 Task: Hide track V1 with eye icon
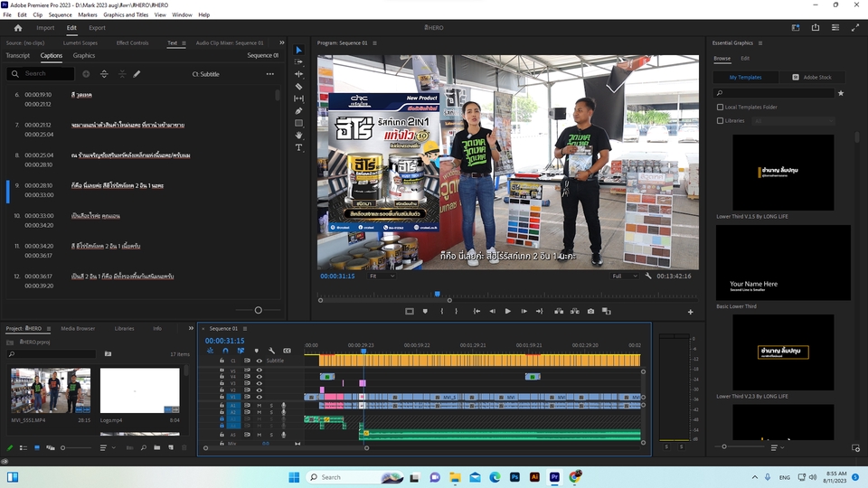coord(259,397)
